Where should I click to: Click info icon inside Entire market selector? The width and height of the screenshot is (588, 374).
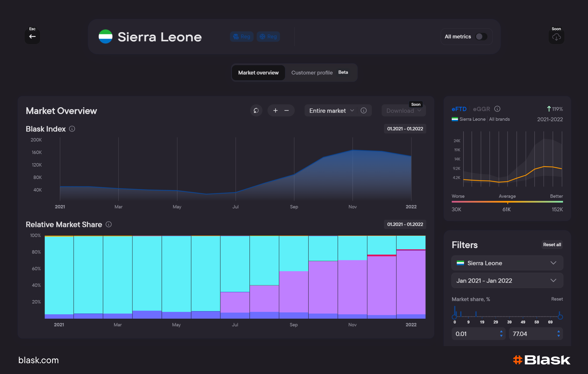point(364,111)
